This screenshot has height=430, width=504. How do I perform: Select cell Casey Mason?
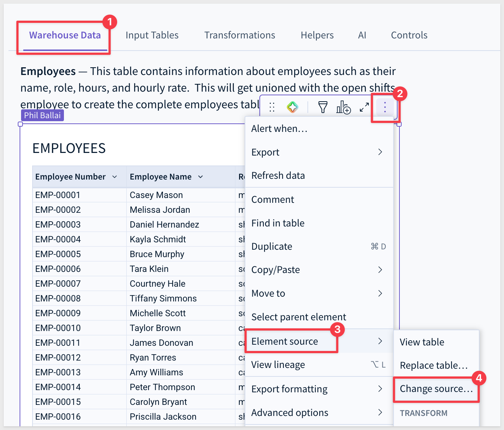(x=181, y=195)
